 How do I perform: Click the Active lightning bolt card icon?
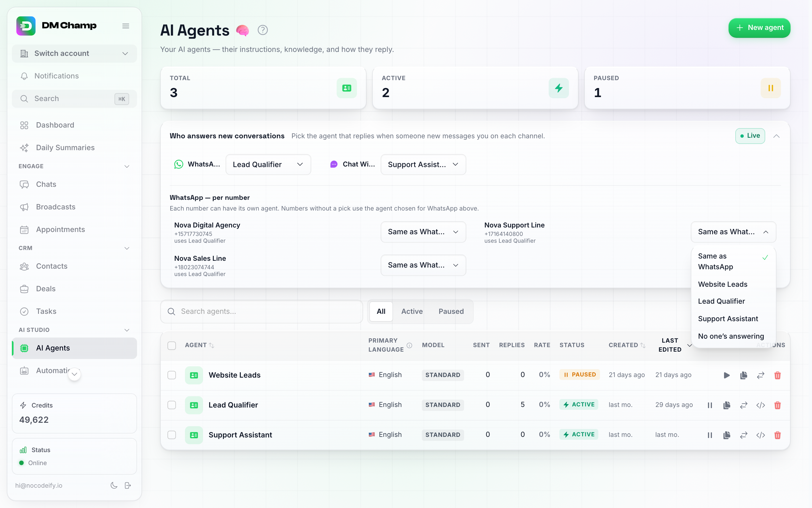(558, 88)
